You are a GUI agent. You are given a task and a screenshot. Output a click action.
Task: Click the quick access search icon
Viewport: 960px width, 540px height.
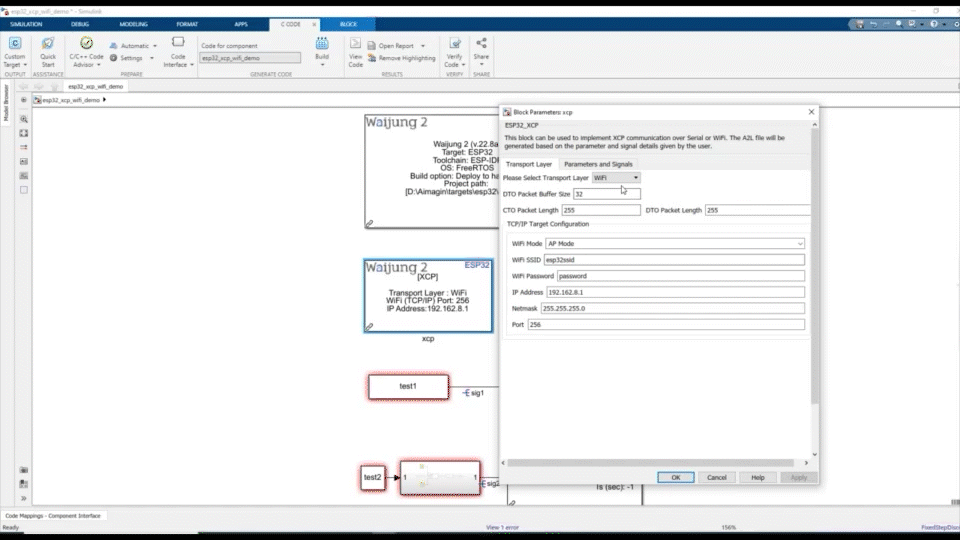899,24
